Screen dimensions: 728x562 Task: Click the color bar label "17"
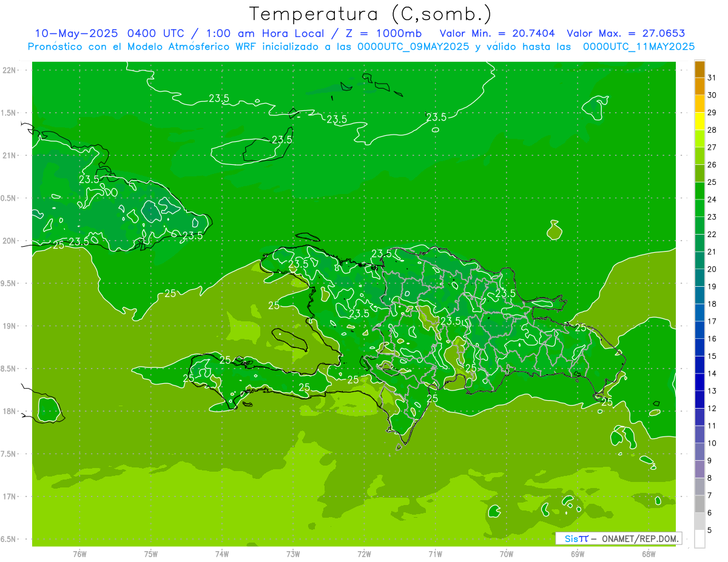coord(712,321)
